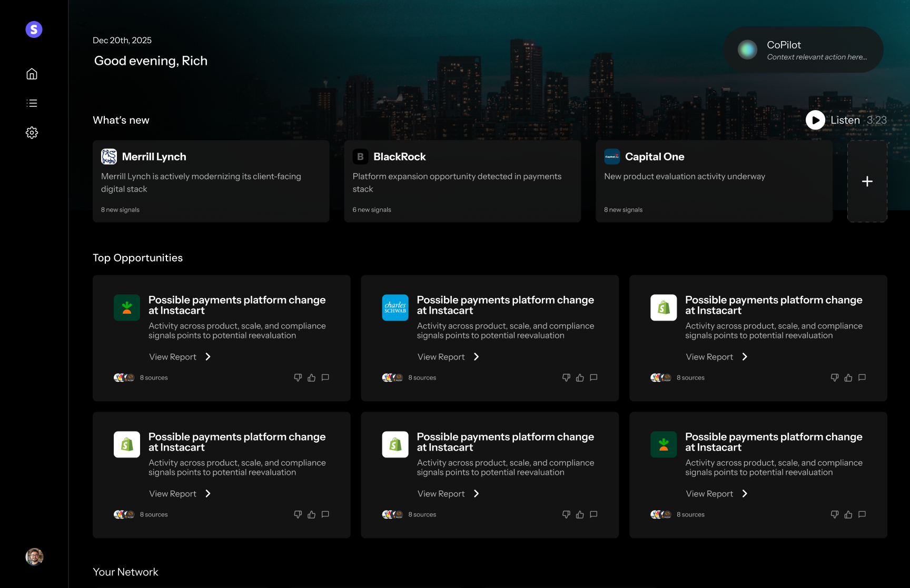Thumbs down the Charles Schwab opportunity card
Image resolution: width=910 pixels, height=588 pixels.
(566, 377)
